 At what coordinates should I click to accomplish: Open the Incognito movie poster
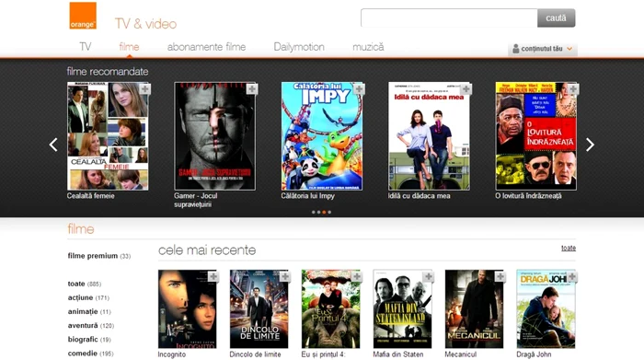pyautogui.click(x=188, y=309)
